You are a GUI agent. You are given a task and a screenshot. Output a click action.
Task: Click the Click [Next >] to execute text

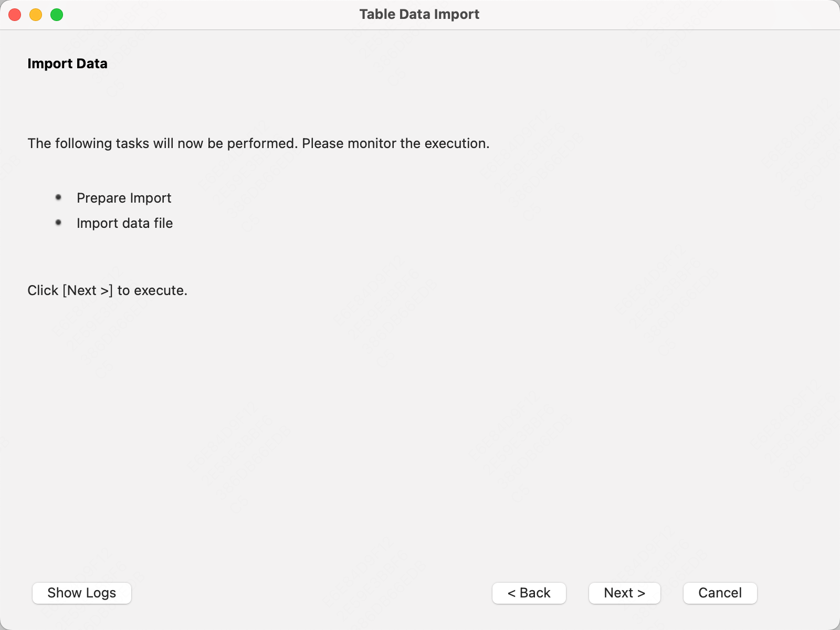coord(107,290)
